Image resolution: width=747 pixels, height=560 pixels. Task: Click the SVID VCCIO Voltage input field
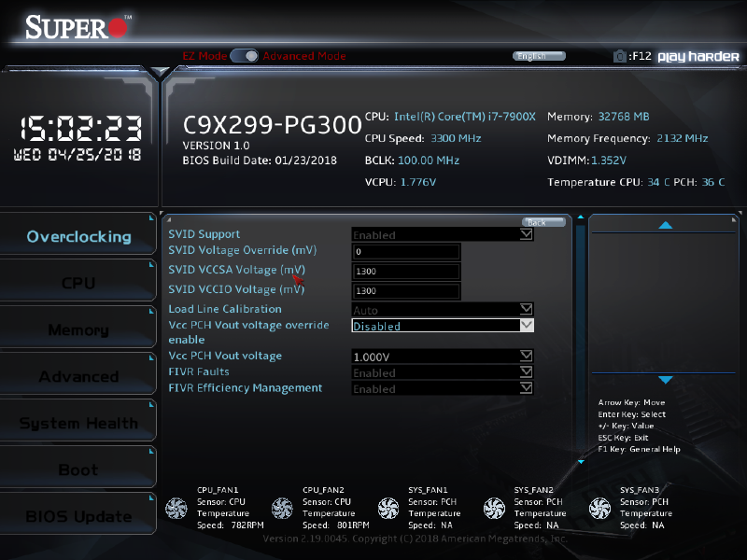406,291
